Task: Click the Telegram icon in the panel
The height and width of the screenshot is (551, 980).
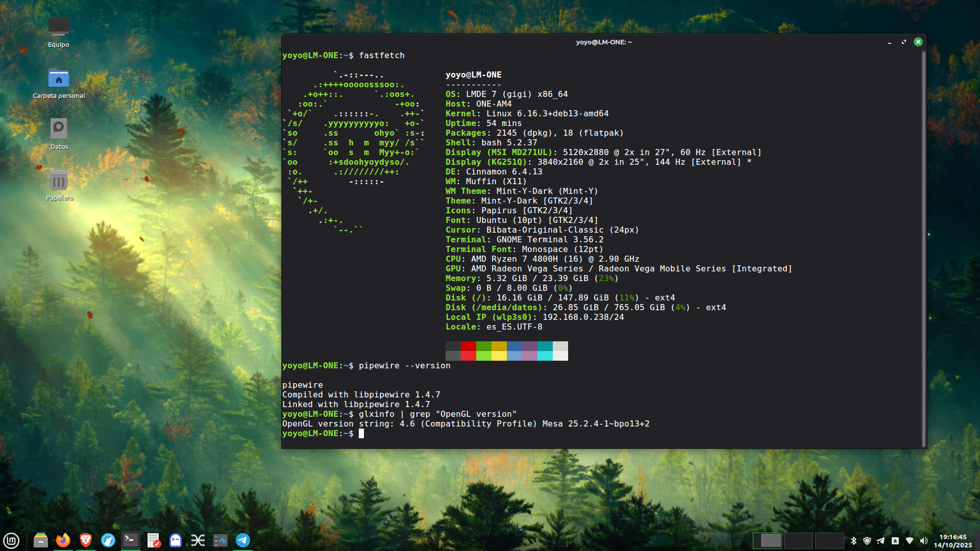Action: [x=243, y=540]
